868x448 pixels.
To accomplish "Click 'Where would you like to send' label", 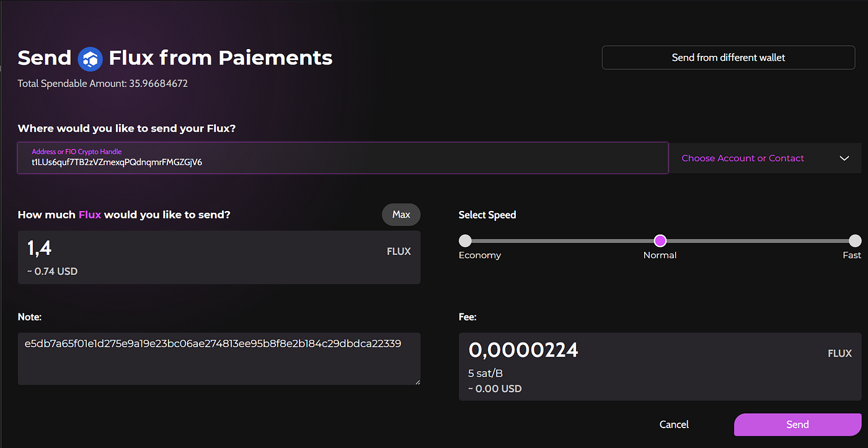I will (x=127, y=129).
